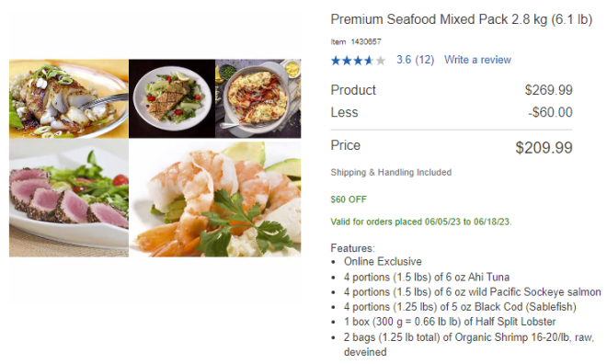
Task: Click the Half Split Lobster feature line
Action: click(450, 322)
